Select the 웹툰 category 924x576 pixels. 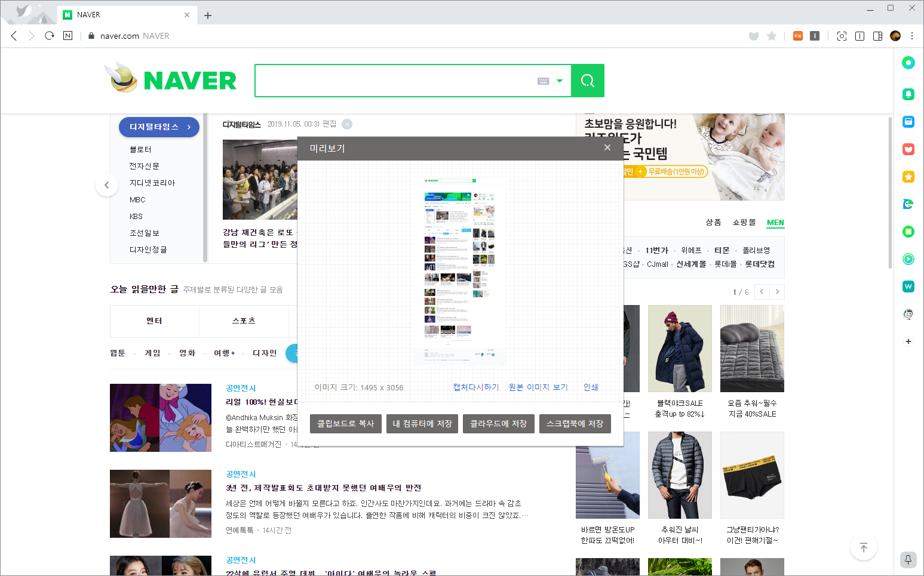click(118, 353)
